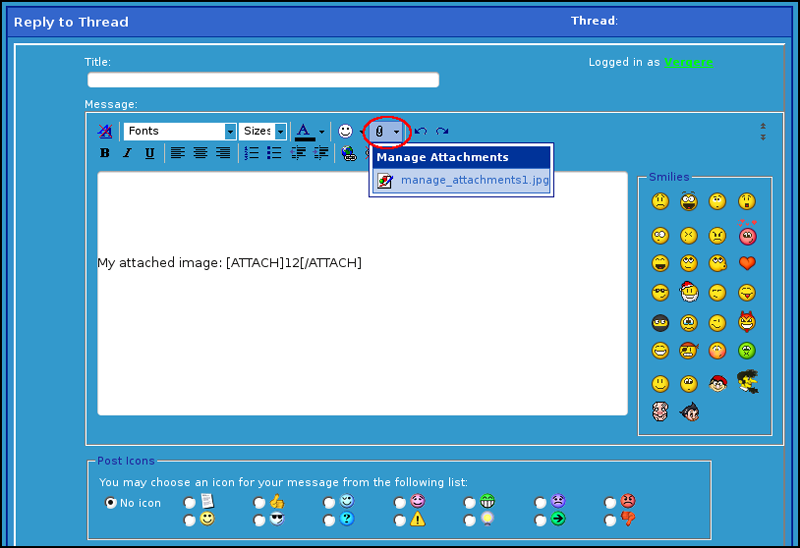Toggle bold formatting

click(105, 153)
